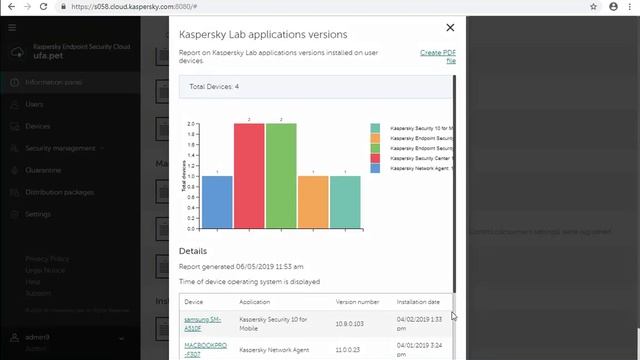Click the green legend color swatch
Screen dimensions: 640x360
point(375,148)
